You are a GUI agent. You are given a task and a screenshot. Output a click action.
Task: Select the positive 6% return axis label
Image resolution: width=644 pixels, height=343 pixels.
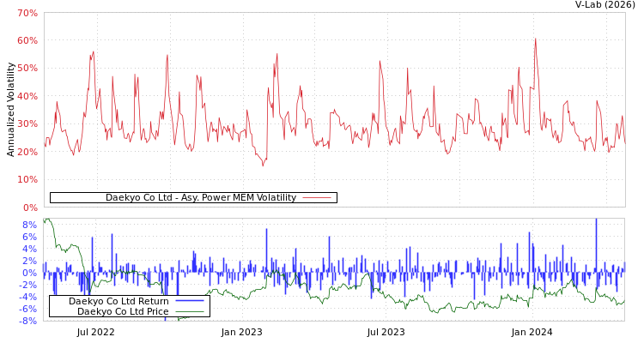pyautogui.click(x=29, y=237)
